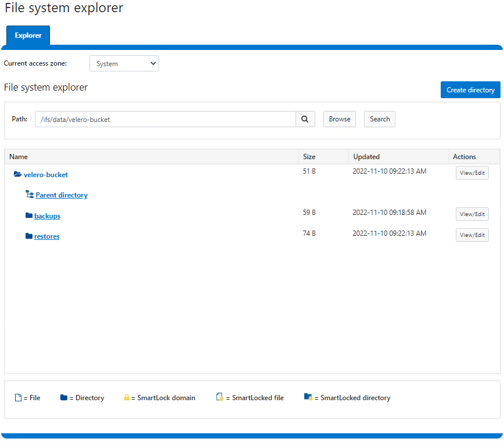Open the Current access zone dropdown
Viewport: 504px width, 442px height.
click(x=124, y=63)
